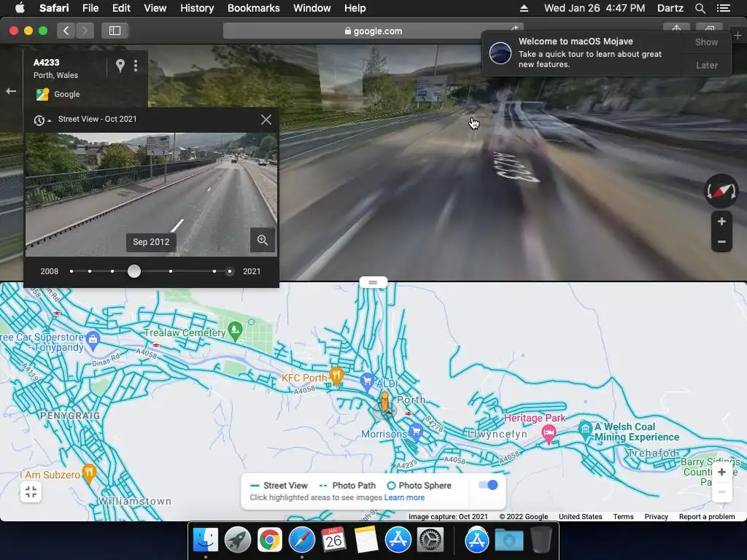Click the KFC Porth restaurant marker
Viewport: 747px width, 560px height.
point(336,376)
